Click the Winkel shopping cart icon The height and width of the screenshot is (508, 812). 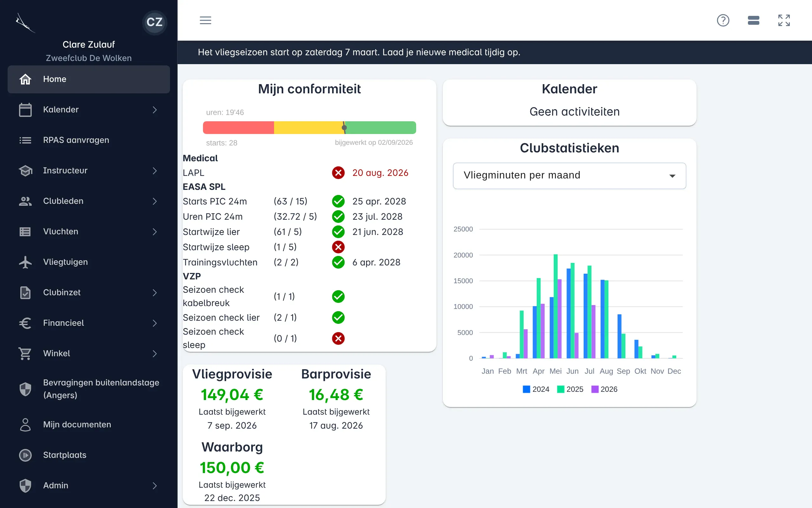(25, 353)
